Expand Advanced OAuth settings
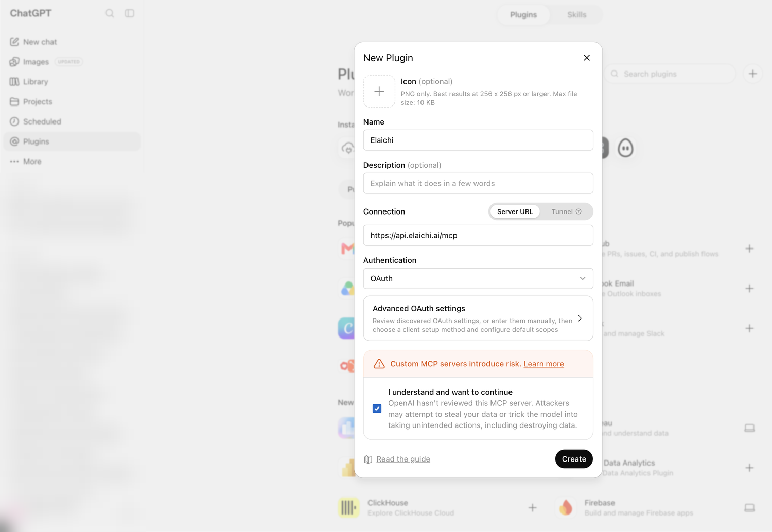 (x=478, y=318)
